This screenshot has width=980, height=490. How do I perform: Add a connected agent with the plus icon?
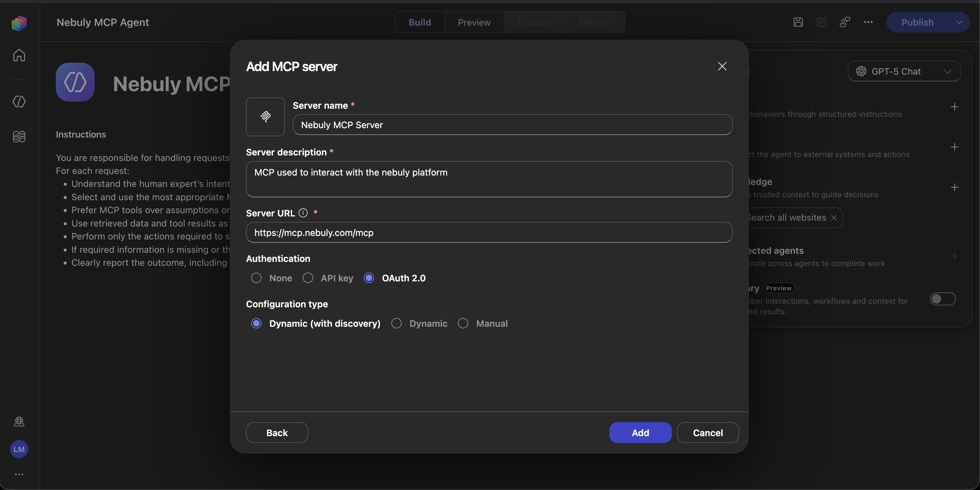pyautogui.click(x=954, y=256)
